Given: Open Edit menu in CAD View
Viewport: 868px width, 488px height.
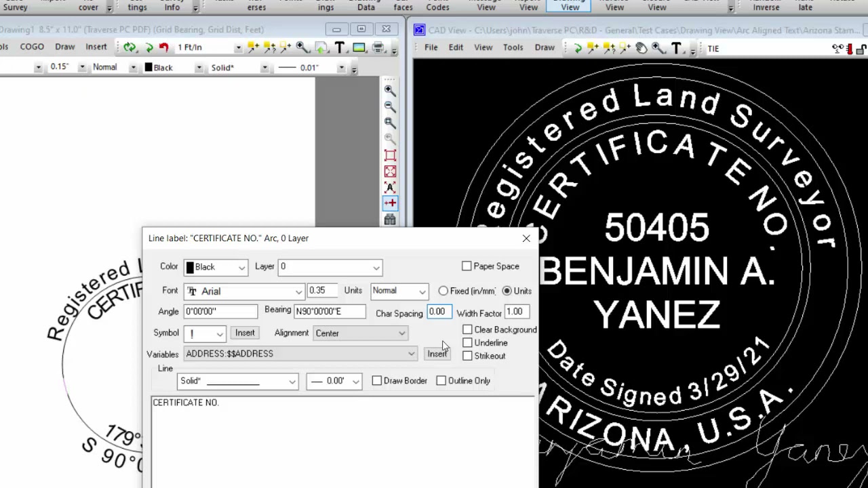Looking at the screenshot, I should coord(456,47).
